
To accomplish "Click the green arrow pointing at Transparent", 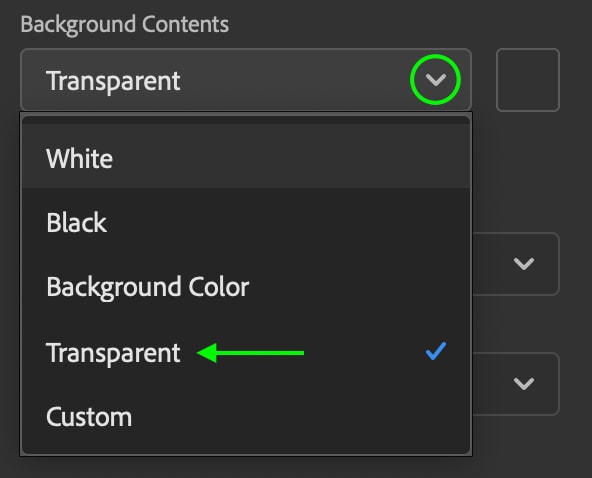I will point(250,353).
